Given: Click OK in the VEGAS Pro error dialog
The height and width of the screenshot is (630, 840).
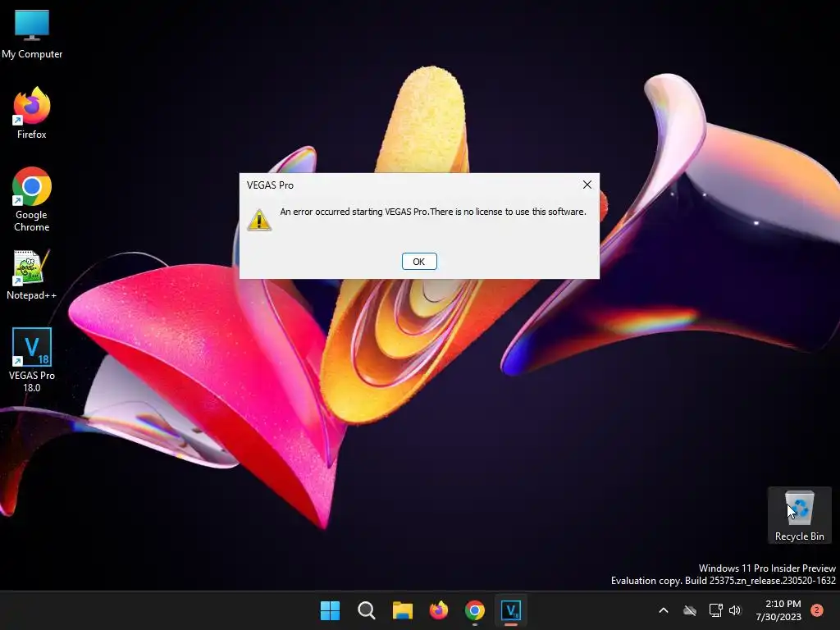Looking at the screenshot, I should [x=419, y=262].
